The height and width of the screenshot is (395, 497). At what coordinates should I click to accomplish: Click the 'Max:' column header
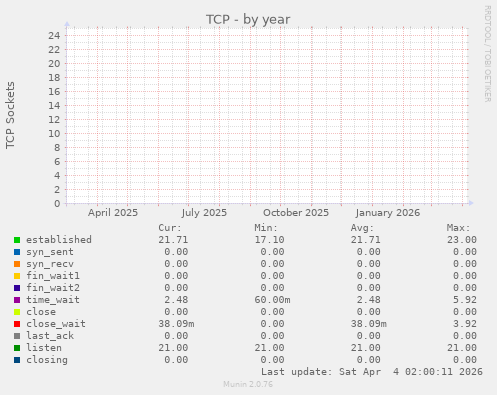[459, 228]
